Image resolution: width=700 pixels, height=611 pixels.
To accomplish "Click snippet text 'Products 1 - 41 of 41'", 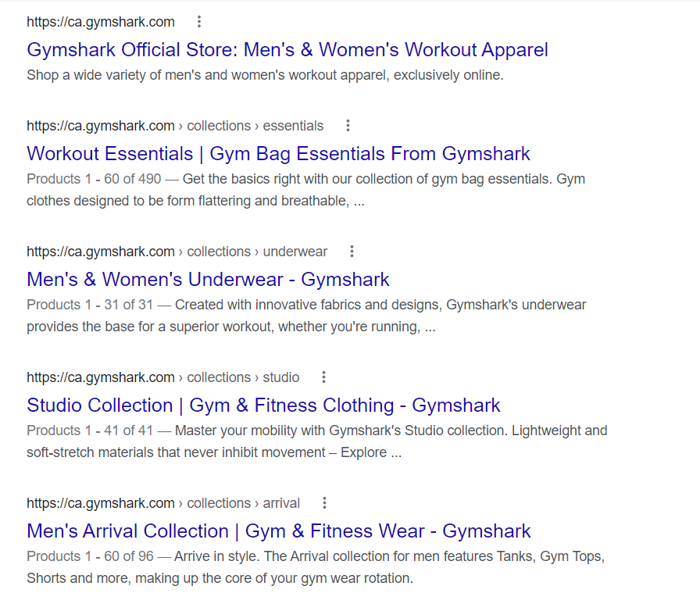I will (x=90, y=431).
